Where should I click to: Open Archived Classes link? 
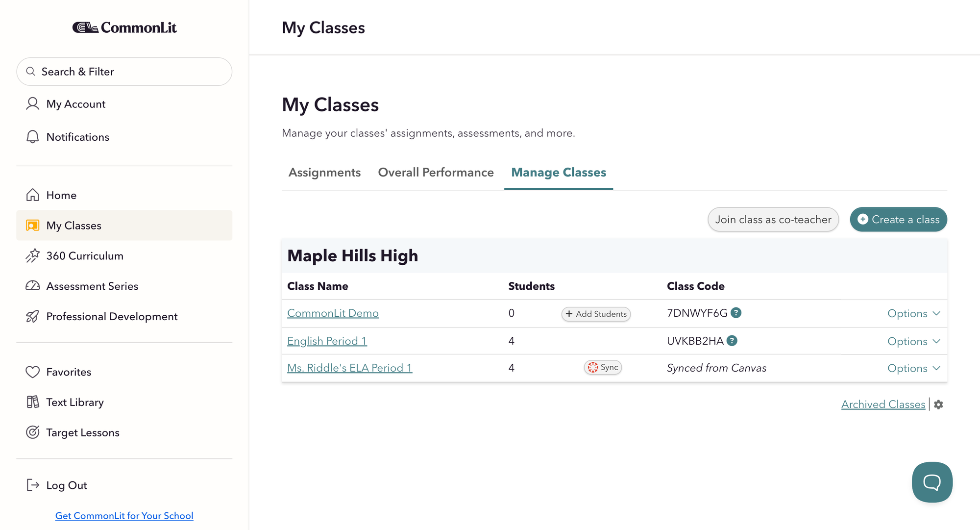[x=883, y=404]
